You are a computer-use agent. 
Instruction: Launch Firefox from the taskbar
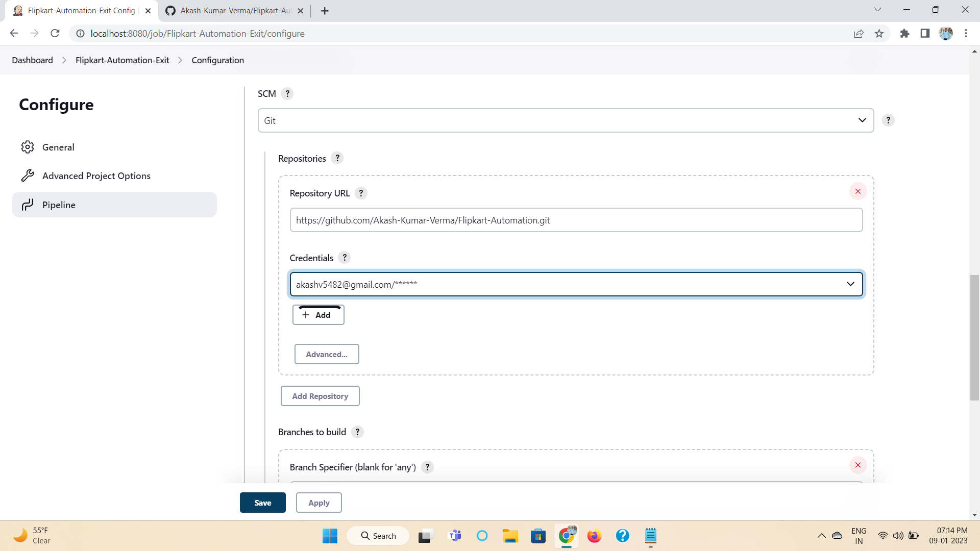(x=594, y=536)
